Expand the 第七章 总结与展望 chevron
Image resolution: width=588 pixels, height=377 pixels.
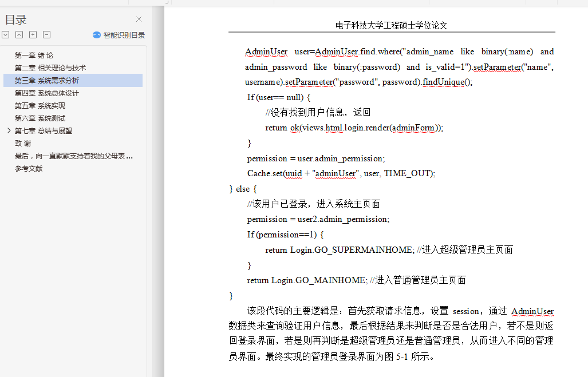coord(9,130)
